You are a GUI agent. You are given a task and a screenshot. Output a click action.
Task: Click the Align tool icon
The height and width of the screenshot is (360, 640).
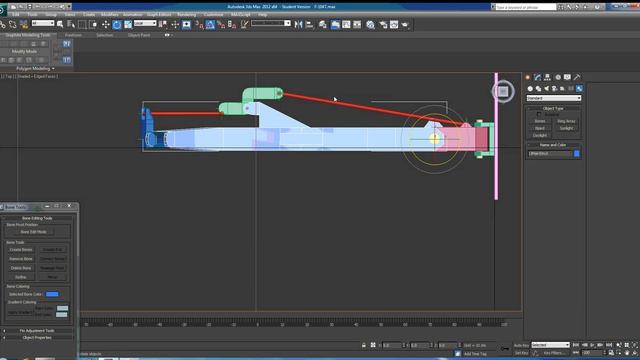pyautogui.click(x=310, y=24)
